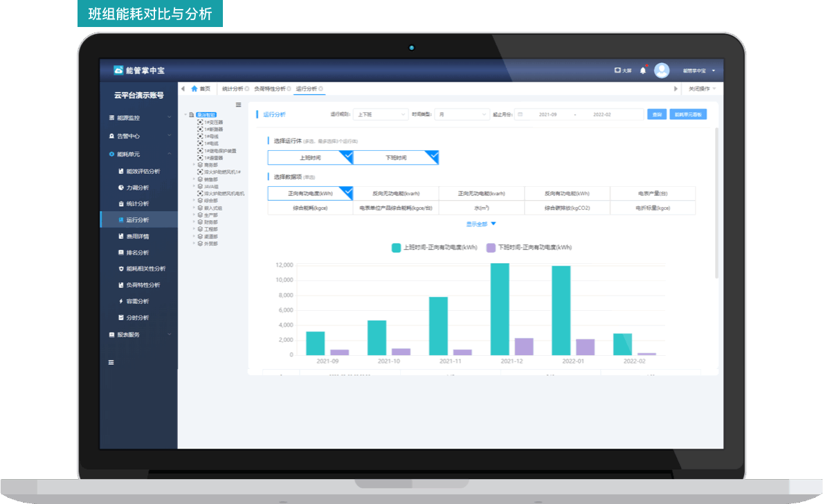
Task: Open 运行分析 in the sidebar menu
Action: point(139,220)
